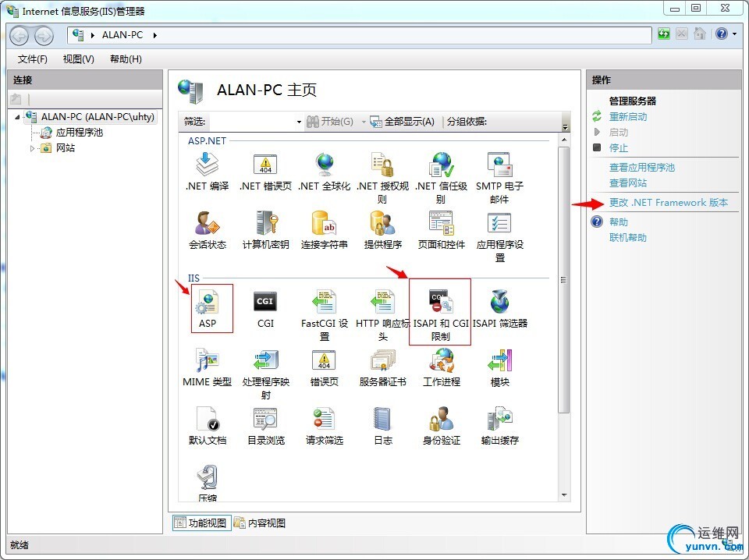Click the 查看网站 link
The width and height of the screenshot is (749, 560).
[627, 183]
